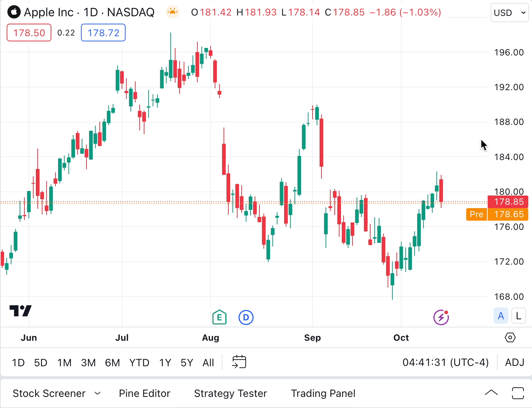
Task: Expand the Stock Screener dropdown chevron
Action: pyautogui.click(x=98, y=393)
